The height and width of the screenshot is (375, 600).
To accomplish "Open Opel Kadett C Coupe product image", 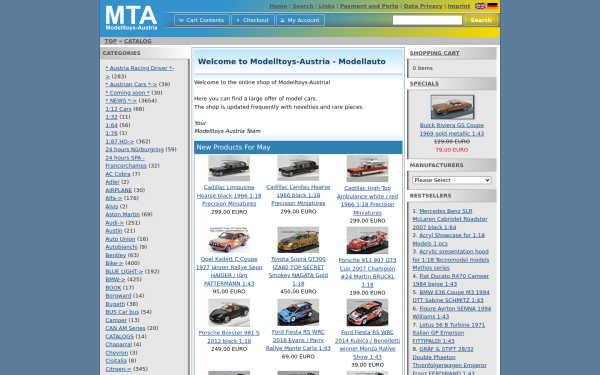I will pyautogui.click(x=229, y=240).
